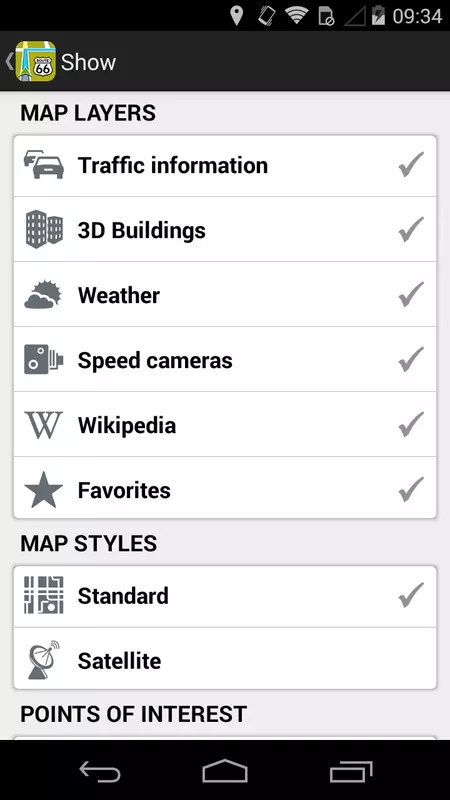Tap the Android home button
The height and width of the screenshot is (800, 450).
[225, 771]
